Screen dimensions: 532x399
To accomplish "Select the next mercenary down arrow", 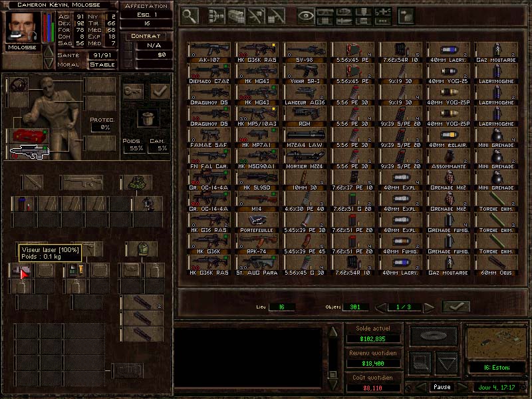I will click(49, 63).
